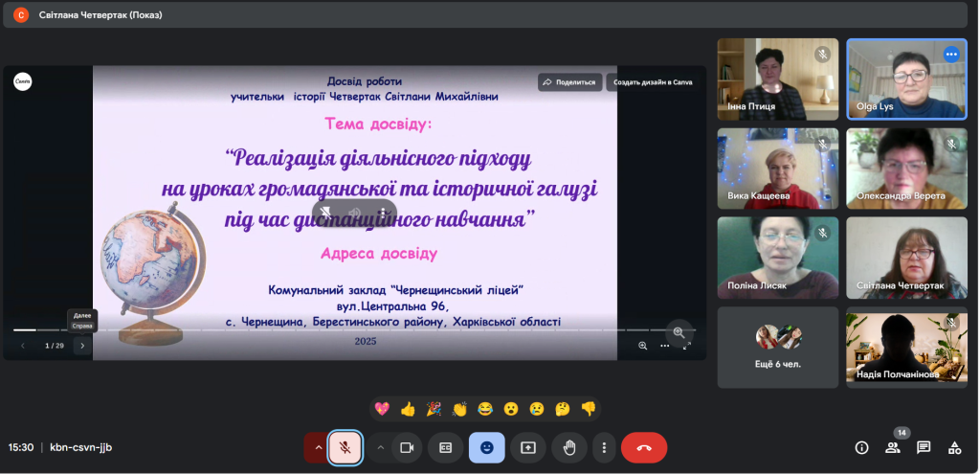Send the sparkling heart reaction
The width and height of the screenshot is (980, 474).
pos(382,409)
